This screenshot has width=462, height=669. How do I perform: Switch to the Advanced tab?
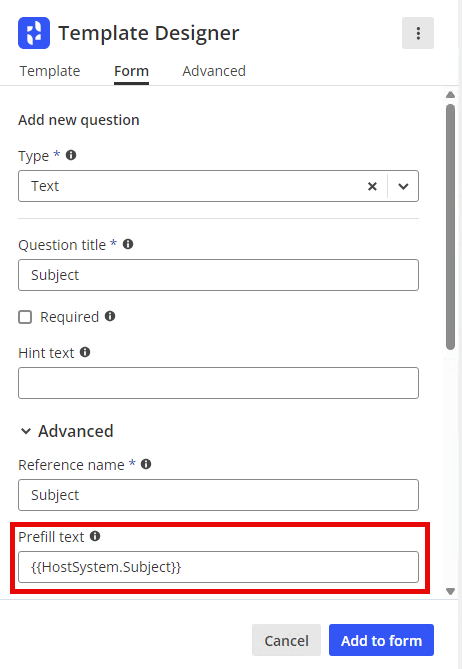coord(214,71)
